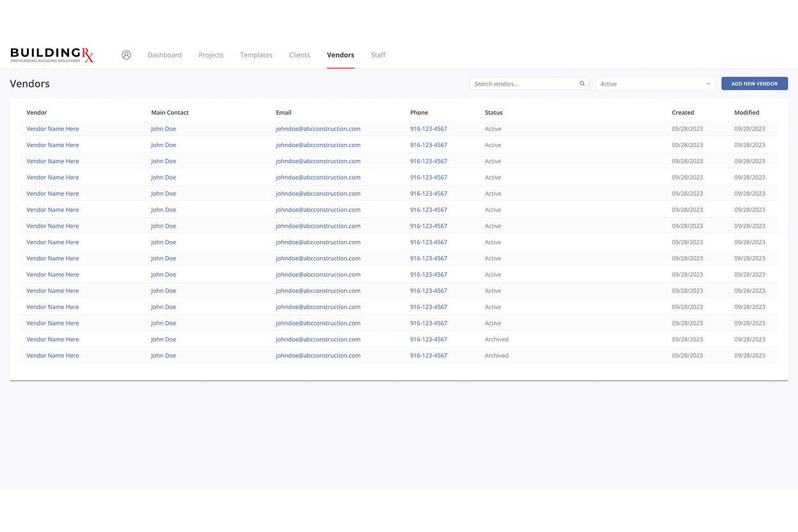
Task: Sort by the Modified column header
Action: (x=746, y=113)
